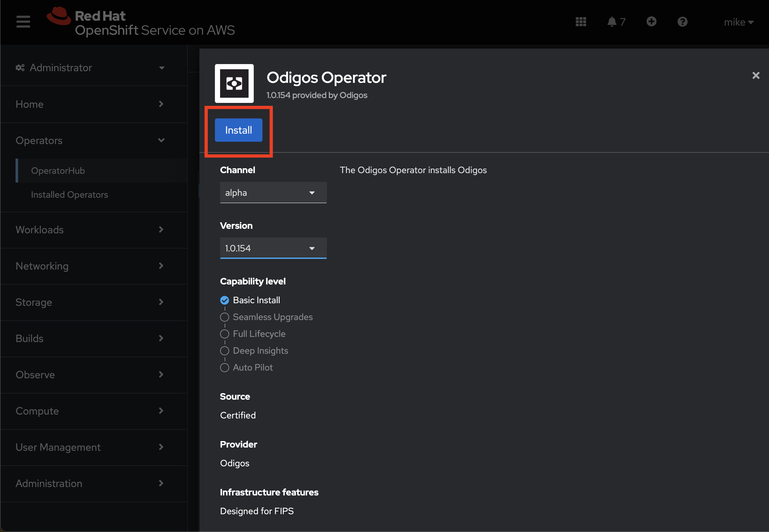Select the Seamless Upgrades capability level
769x532 pixels.
coord(225,317)
